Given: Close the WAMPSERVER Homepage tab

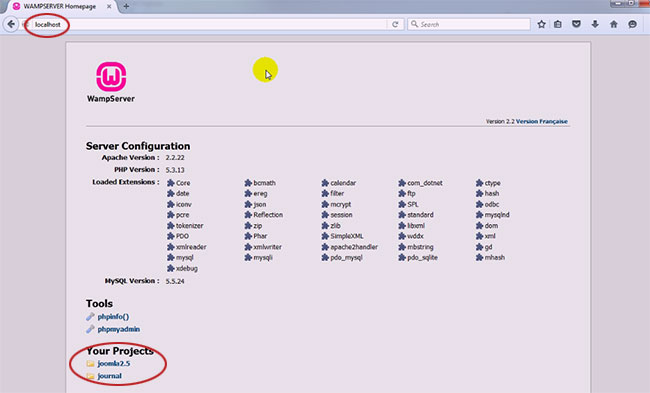Looking at the screenshot, I should click(109, 6).
